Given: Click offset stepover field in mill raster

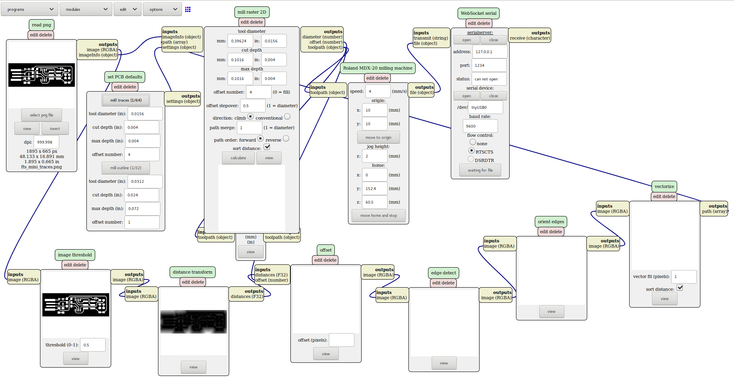Looking at the screenshot, I should (253, 105).
